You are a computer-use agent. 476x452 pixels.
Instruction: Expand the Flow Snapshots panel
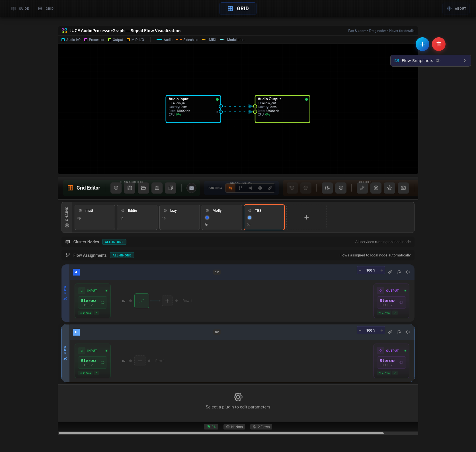(x=430, y=61)
